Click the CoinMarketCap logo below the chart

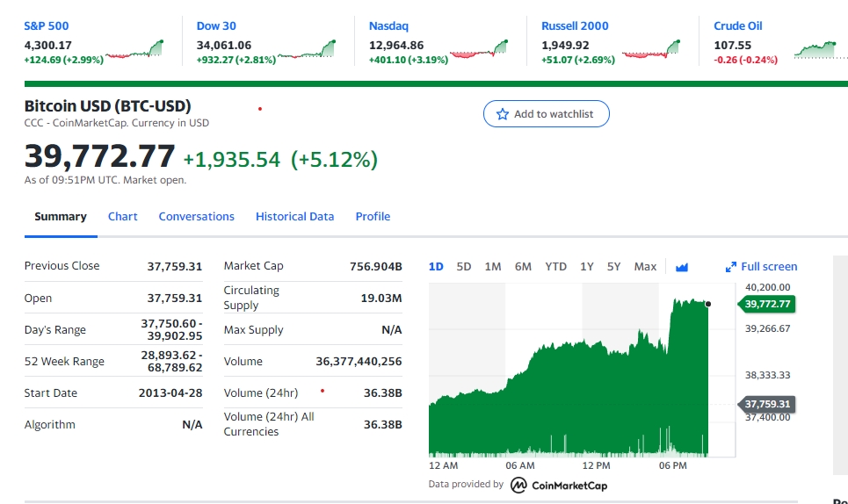[559, 485]
